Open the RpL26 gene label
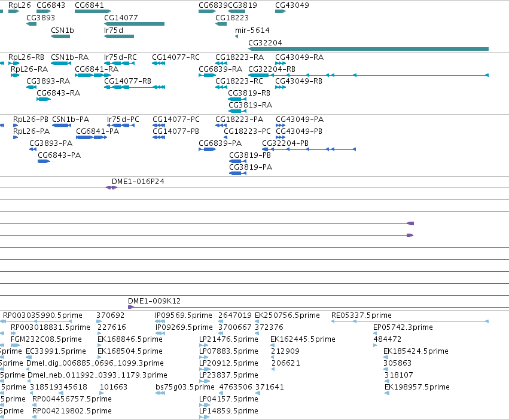509x420 pixels. click(20, 5)
